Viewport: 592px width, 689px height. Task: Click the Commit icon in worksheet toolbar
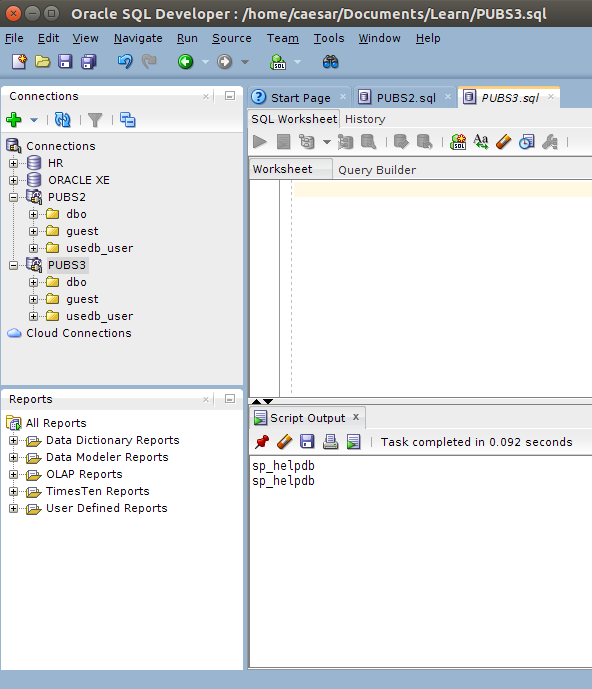click(401, 142)
